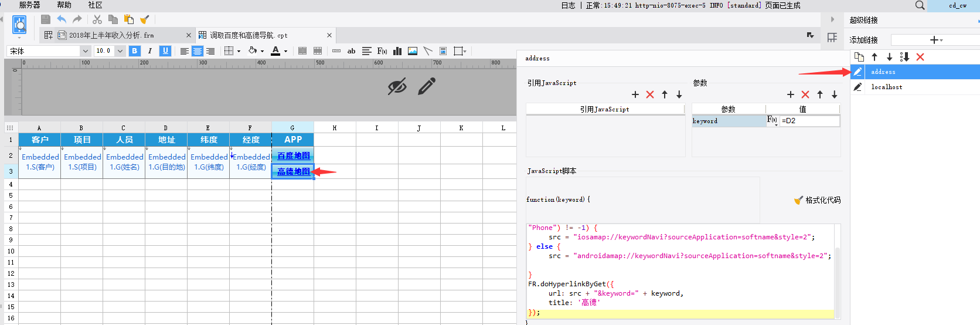Click the cut scissors icon
This screenshot has width=980, height=325.
point(97,19)
